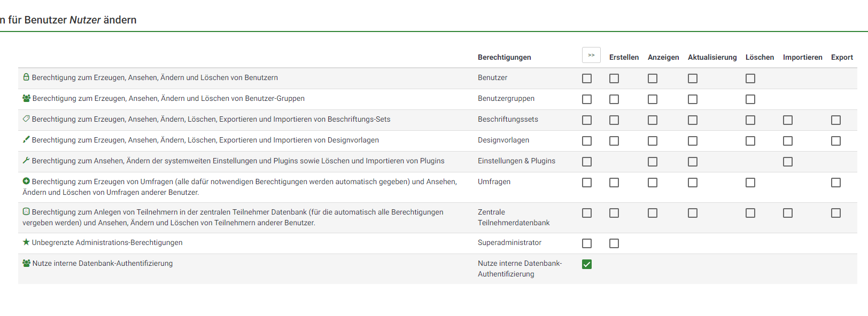
Task: Click the star icon for Administrations-Berechtigungen
Action: (x=26, y=242)
